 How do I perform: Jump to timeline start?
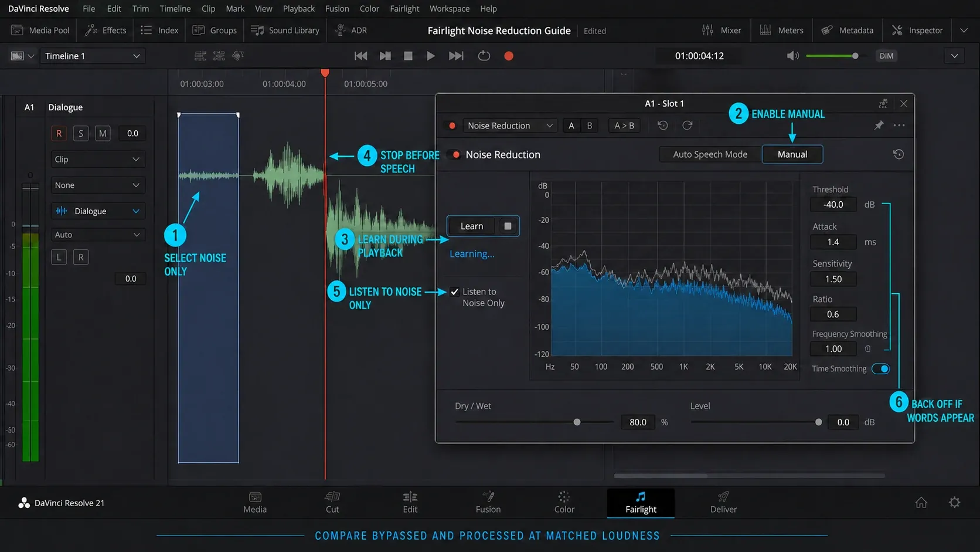pos(361,56)
